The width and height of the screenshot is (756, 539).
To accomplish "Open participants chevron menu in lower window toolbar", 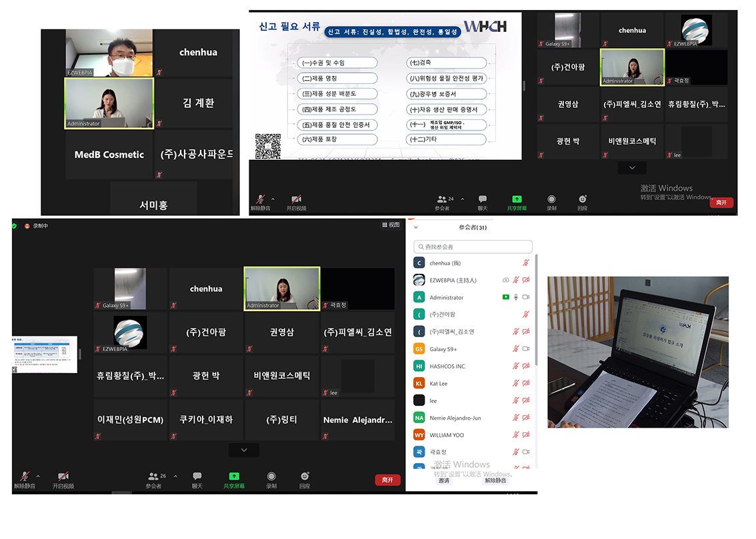I will tap(175, 476).
